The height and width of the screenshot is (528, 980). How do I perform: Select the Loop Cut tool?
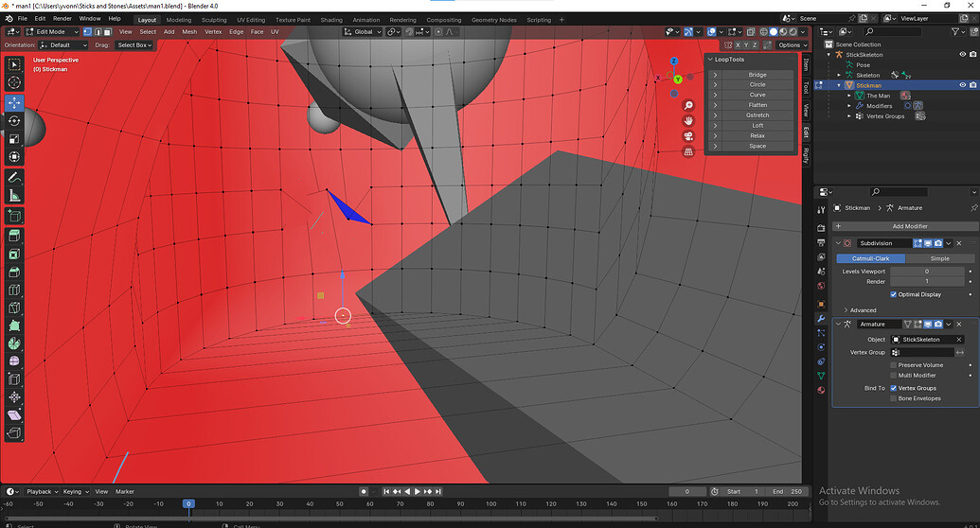[14, 290]
